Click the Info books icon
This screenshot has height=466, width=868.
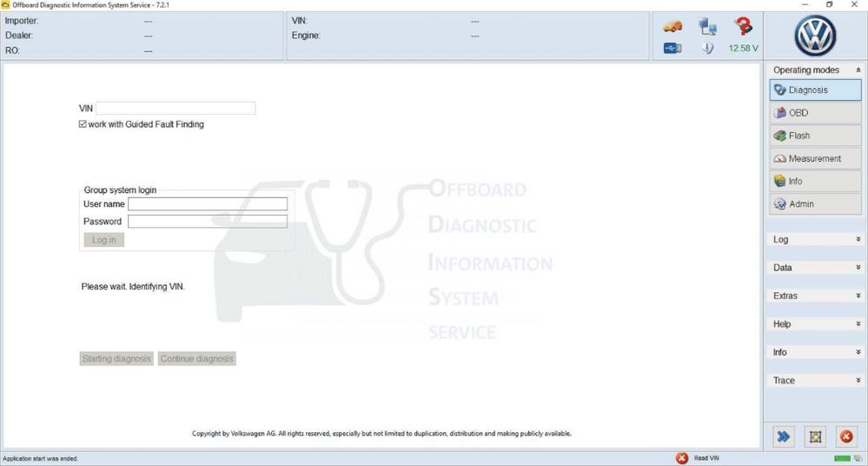click(x=780, y=181)
